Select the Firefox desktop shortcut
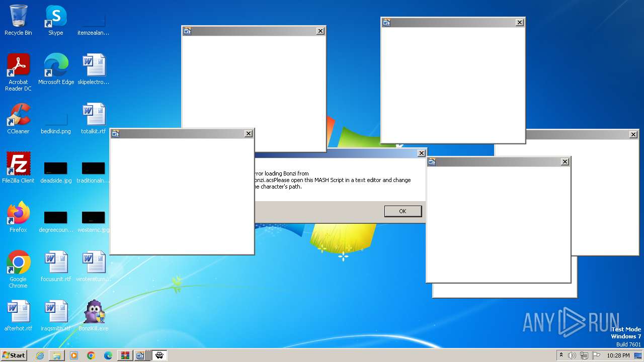644x362 pixels. point(18,217)
